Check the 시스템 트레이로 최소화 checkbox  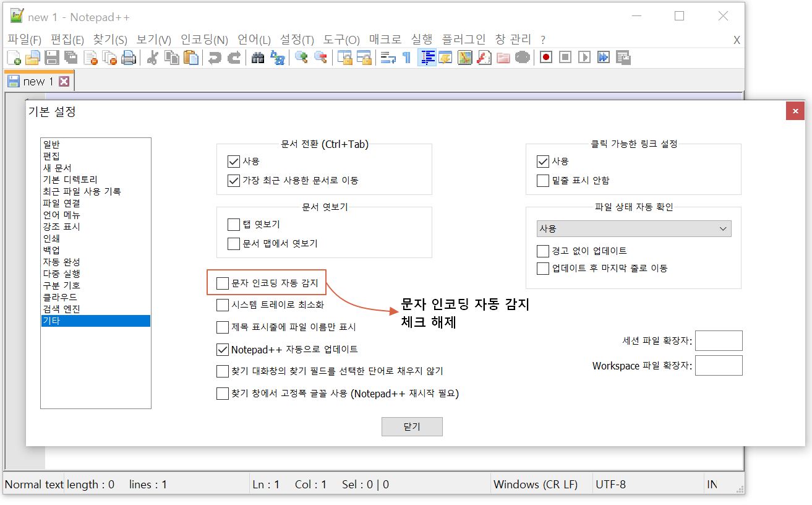point(223,305)
